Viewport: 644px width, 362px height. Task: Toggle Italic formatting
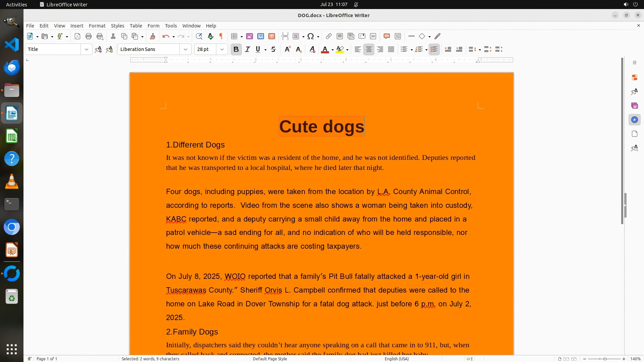pos(248,49)
